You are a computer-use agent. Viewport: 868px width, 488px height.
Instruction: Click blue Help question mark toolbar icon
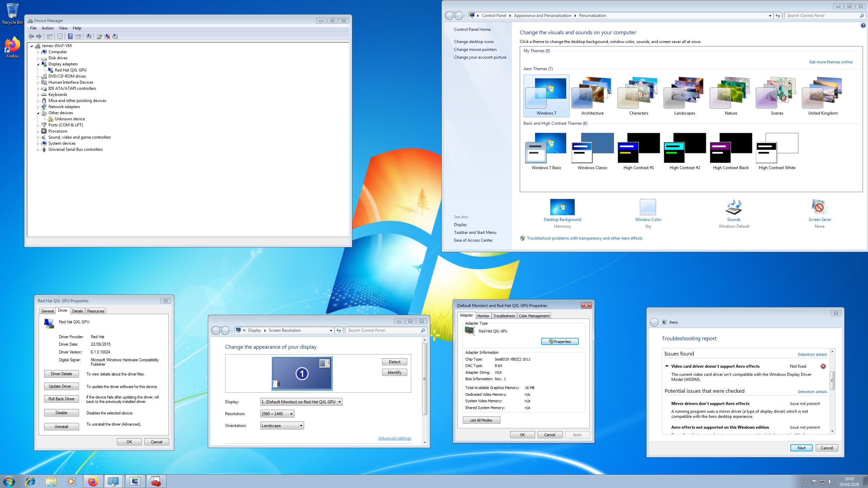pyautogui.click(x=70, y=36)
